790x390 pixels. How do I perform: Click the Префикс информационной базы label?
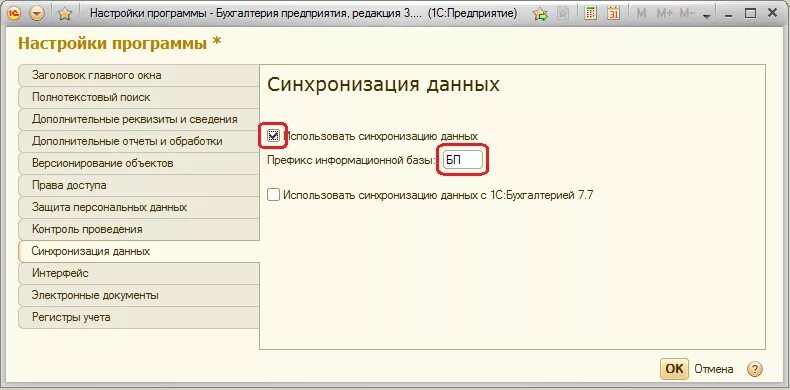[x=351, y=161]
